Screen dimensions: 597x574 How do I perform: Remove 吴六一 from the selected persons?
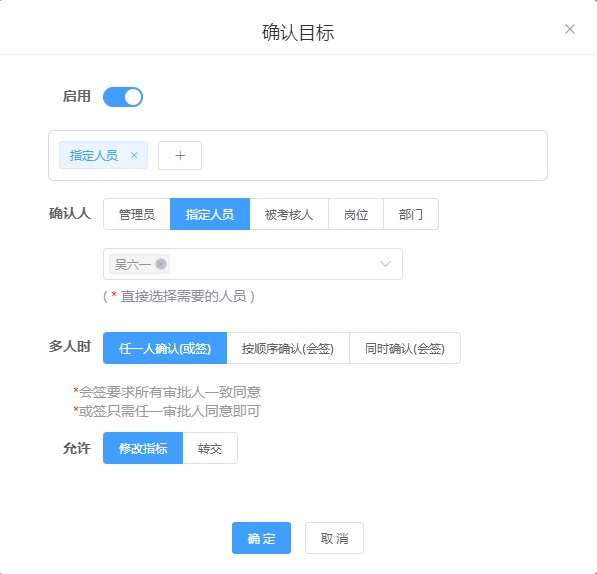[161, 264]
